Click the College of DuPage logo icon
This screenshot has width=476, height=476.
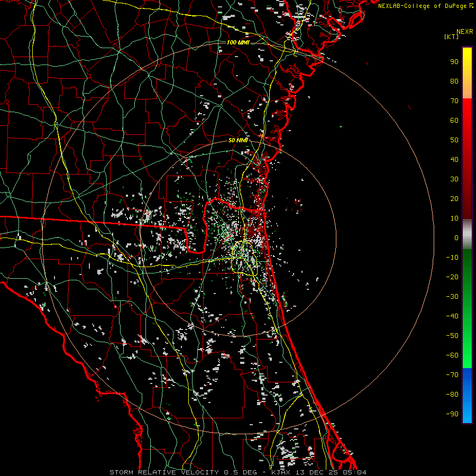pos(471,6)
